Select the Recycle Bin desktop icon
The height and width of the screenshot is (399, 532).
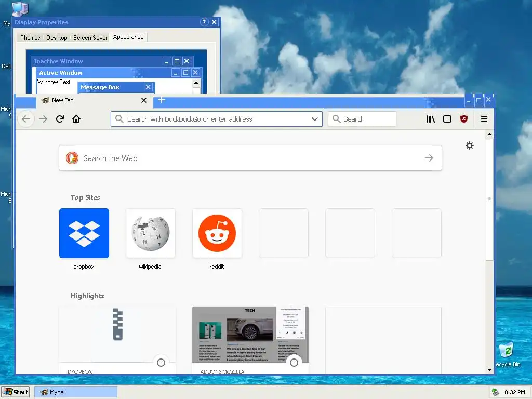point(508,354)
